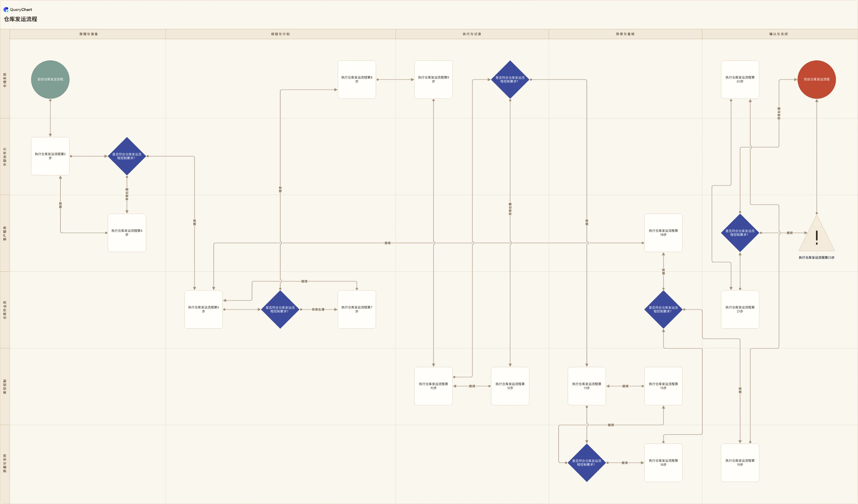Image resolution: width=858 pixels, height=504 pixels.
Task: Select the 执行仓库发运流程第21步 node
Action: tap(740, 309)
